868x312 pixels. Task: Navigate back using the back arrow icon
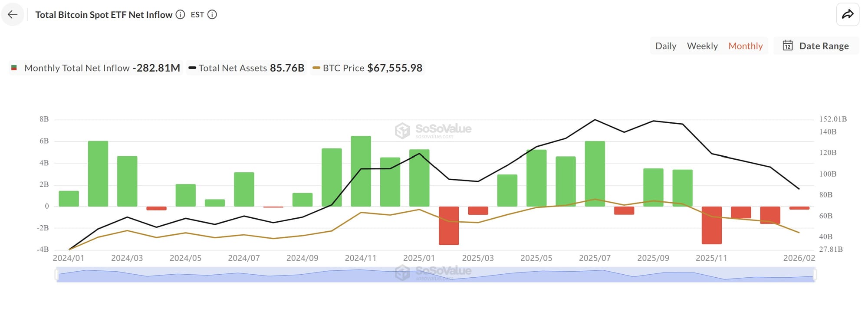point(13,14)
